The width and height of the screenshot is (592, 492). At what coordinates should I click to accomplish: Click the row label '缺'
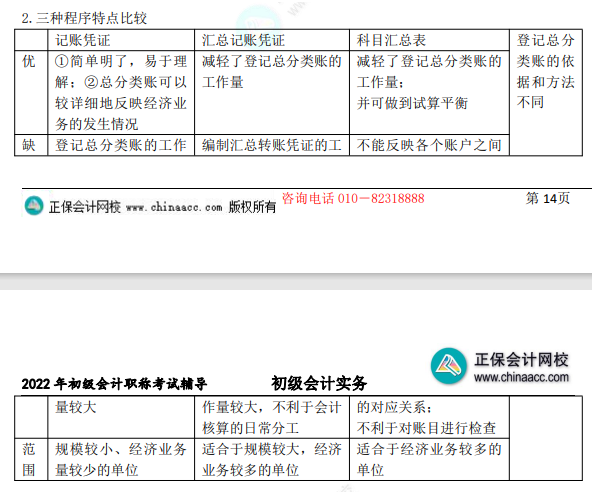(29, 145)
